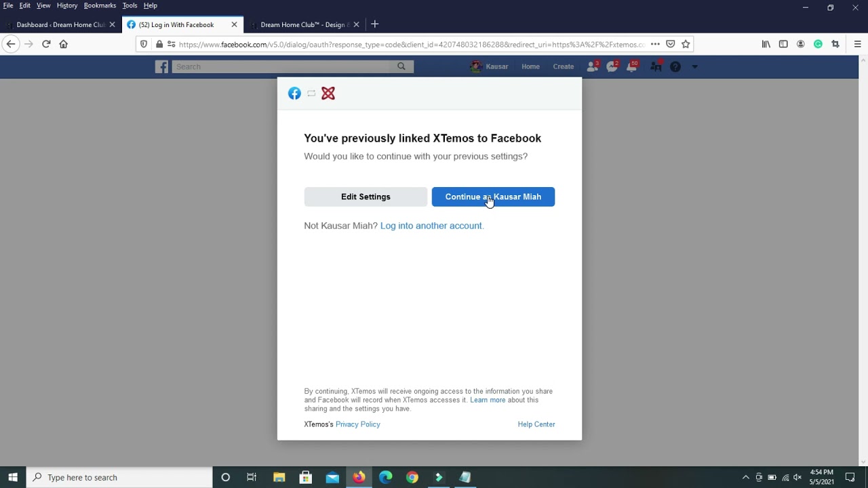Image resolution: width=868 pixels, height=488 pixels.
Task: Open Microsoft Edge from taskbar
Action: click(385, 477)
